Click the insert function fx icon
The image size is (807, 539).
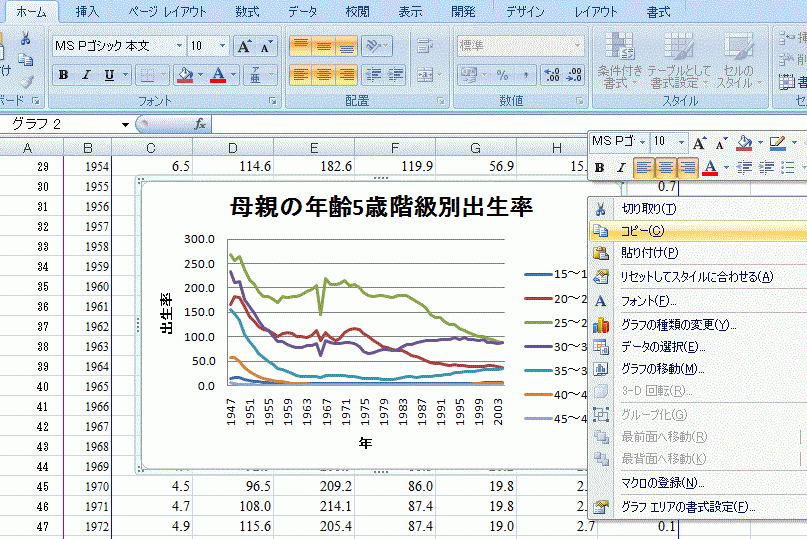click(x=200, y=124)
